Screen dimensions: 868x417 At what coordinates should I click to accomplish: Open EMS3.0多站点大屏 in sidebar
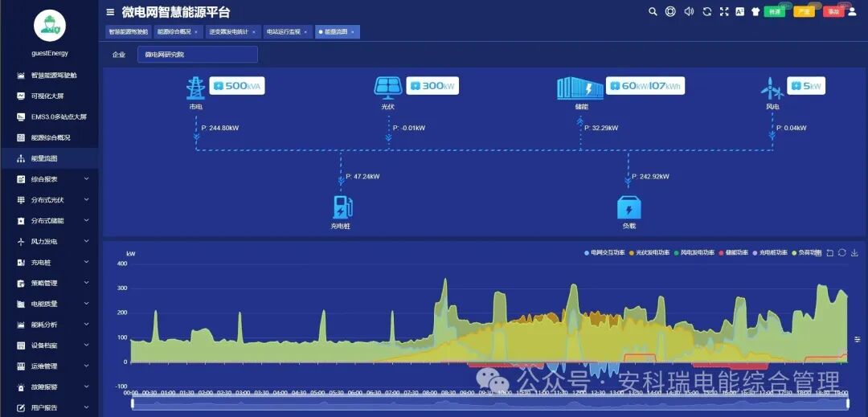click(x=50, y=117)
